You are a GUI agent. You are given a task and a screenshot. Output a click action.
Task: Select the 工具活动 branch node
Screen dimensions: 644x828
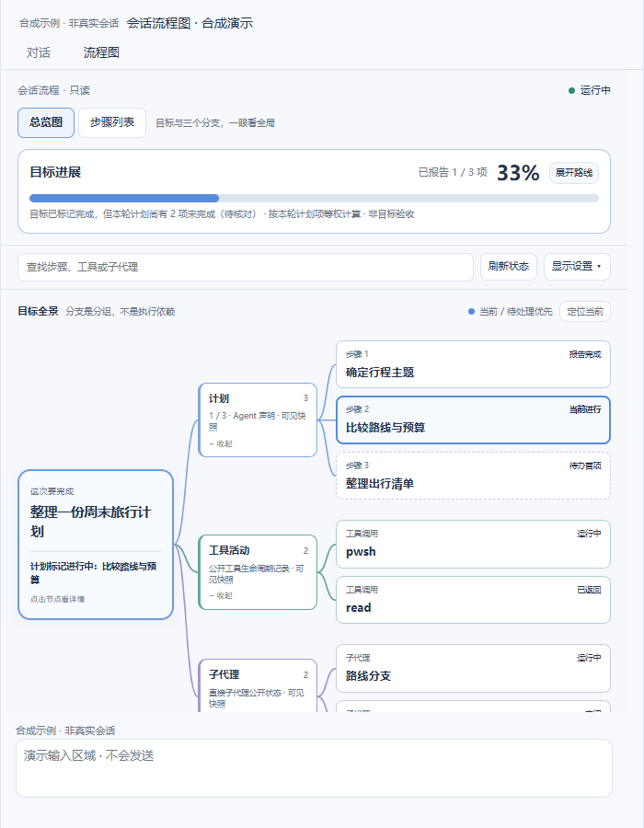(258, 572)
